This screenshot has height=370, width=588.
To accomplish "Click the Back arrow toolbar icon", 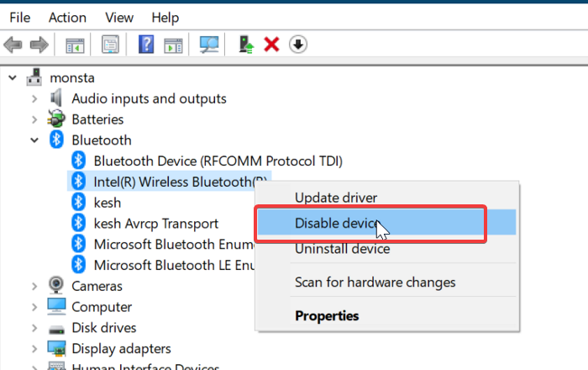I will [13, 45].
